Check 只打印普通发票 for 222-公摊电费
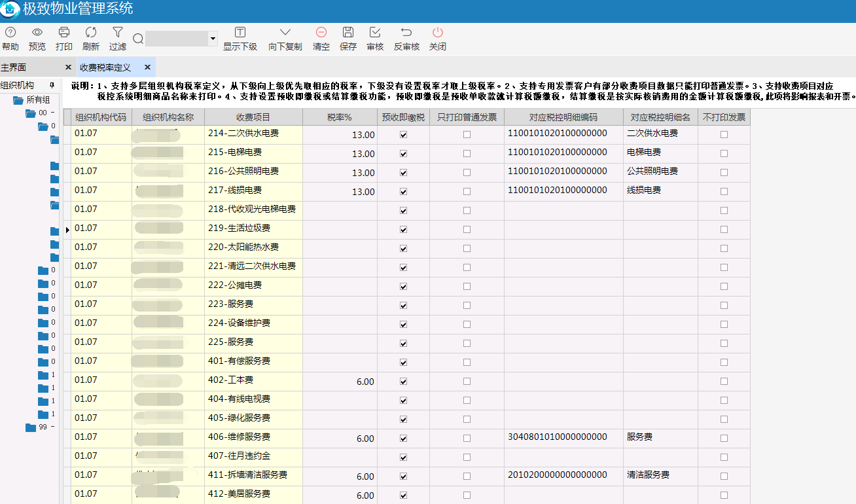Image resolution: width=856 pixels, height=504 pixels. 467,287
